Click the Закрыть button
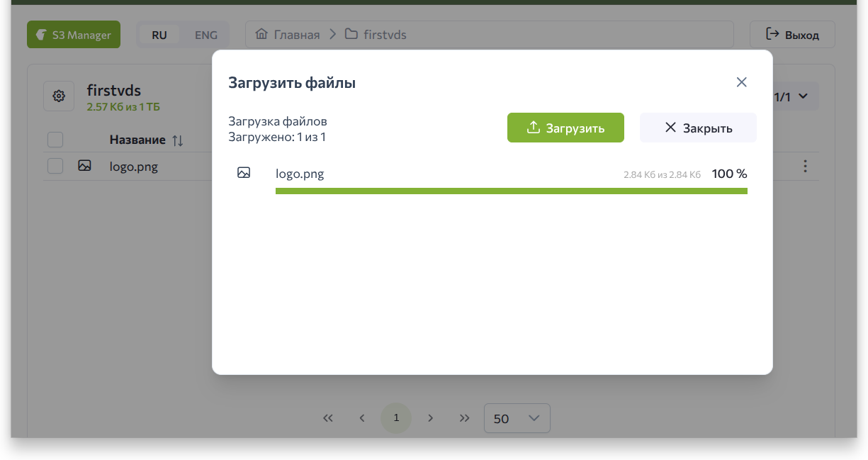Image resolution: width=868 pixels, height=460 pixels. pyautogui.click(x=698, y=128)
